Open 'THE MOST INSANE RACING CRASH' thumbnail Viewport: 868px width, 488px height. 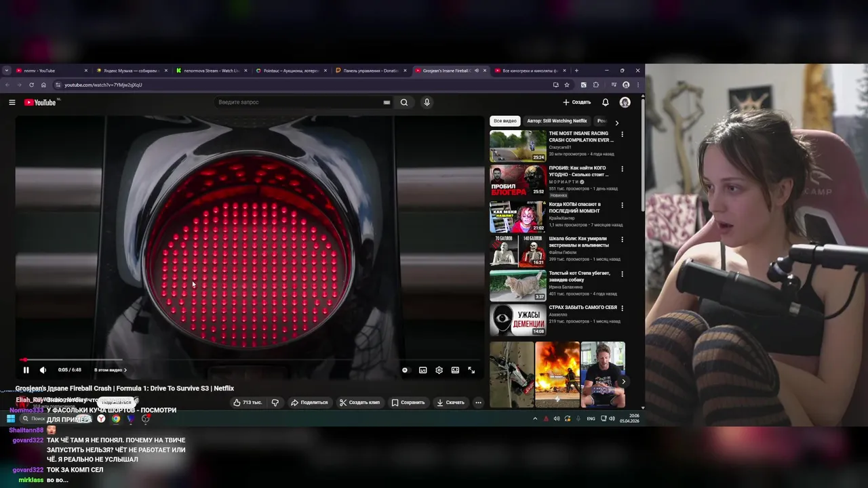click(x=518, y=146)
